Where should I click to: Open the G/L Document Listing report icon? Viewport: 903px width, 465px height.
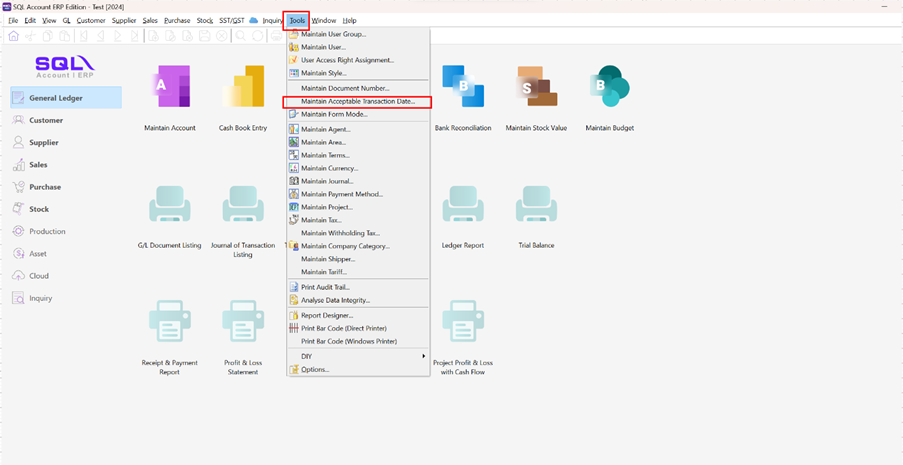click(169, 207)
